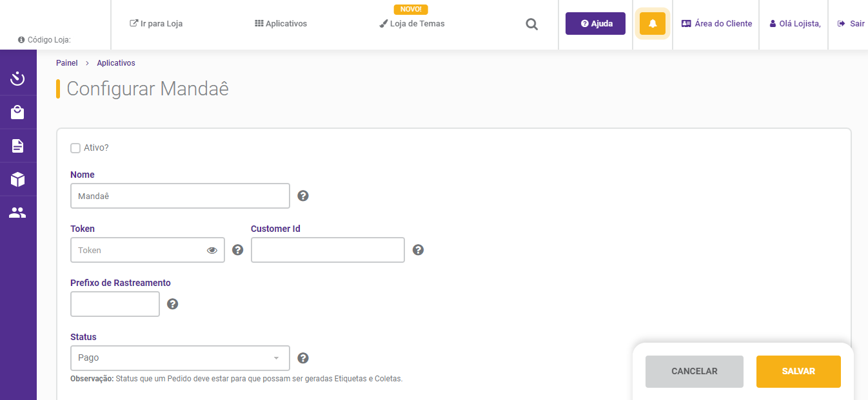The height and width of the screenshot is (400, 868).
Task: Open Loja de Temas
Action: [412, 24]
